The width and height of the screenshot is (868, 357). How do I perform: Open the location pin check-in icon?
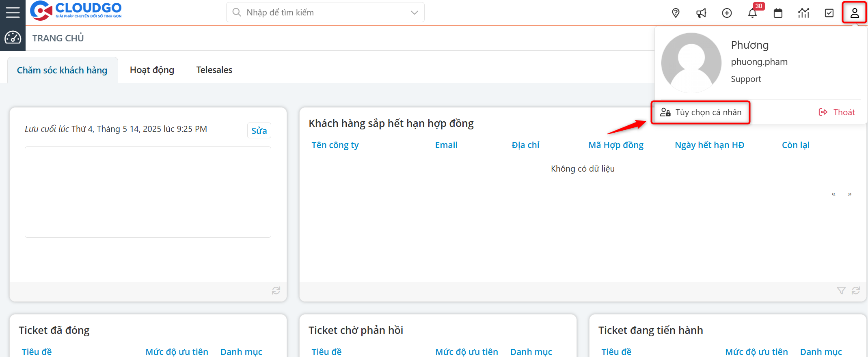(676, 13)
